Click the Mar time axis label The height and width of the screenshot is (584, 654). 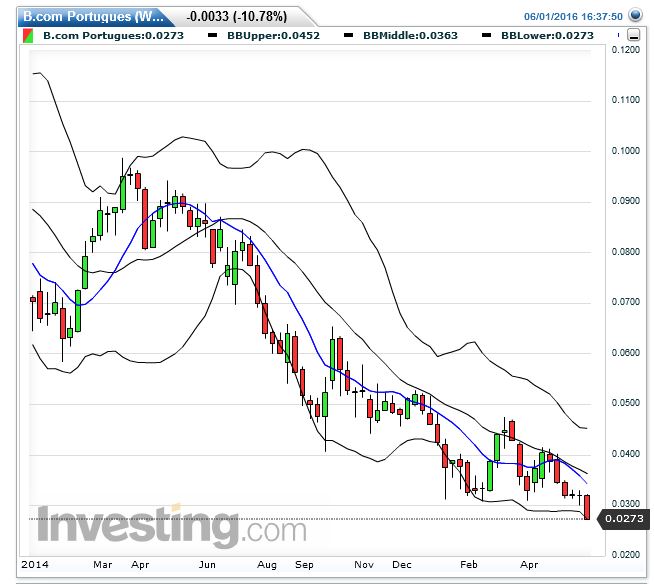[x=103, y=565]
